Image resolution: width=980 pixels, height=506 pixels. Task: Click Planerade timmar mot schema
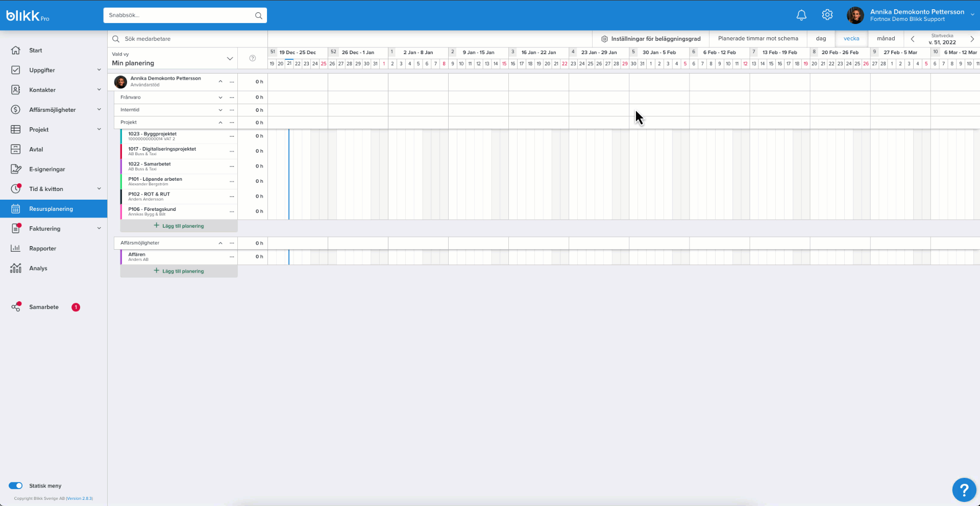[x=758, y=39]
